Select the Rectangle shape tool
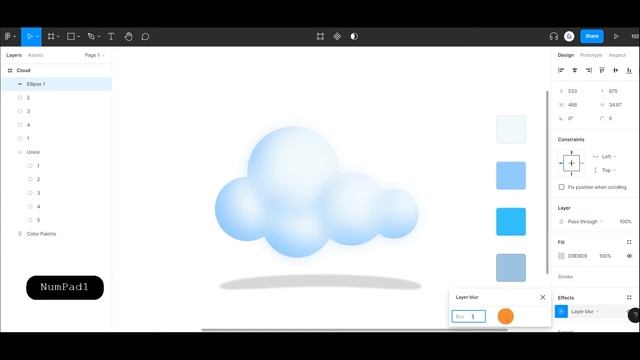Screen dimensions: 640x360 click(71, 36)
